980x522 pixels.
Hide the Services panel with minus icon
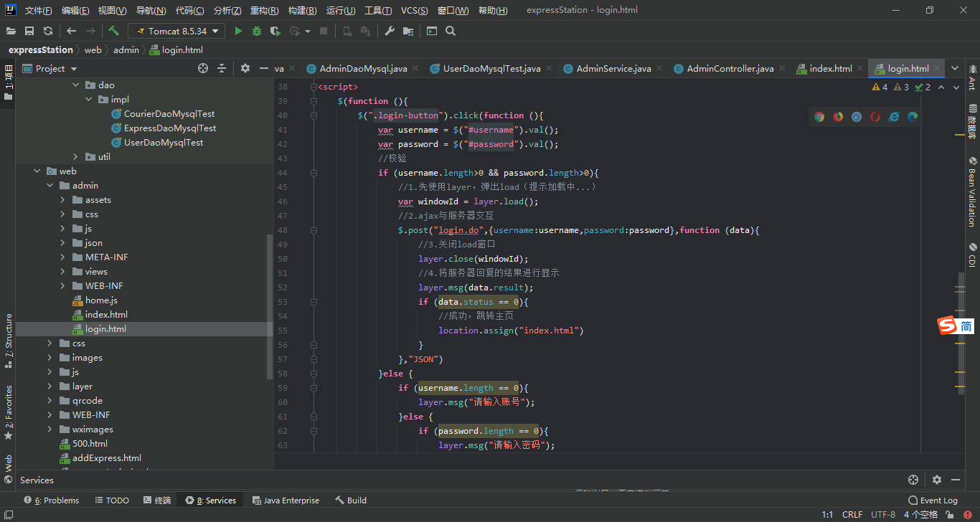[x=956, y=480]
